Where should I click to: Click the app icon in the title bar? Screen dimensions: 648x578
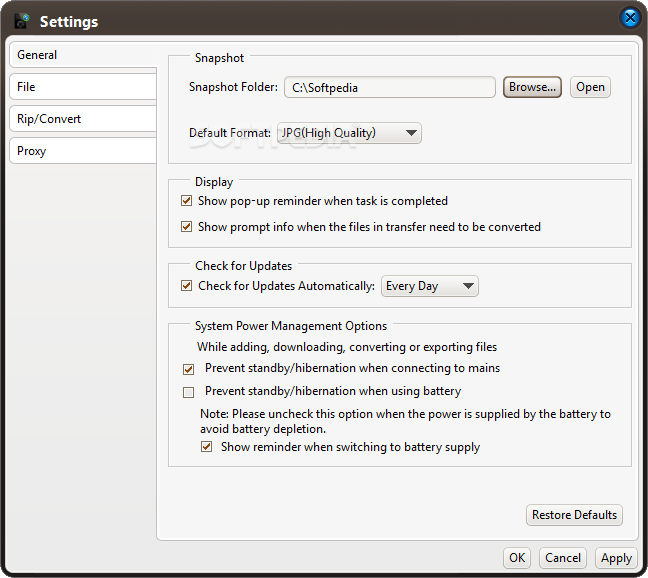22,21
